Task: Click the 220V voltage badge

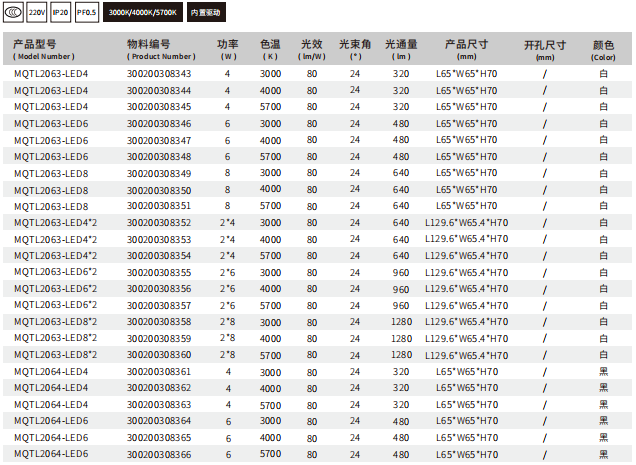Action: click(x=37, y=12)
